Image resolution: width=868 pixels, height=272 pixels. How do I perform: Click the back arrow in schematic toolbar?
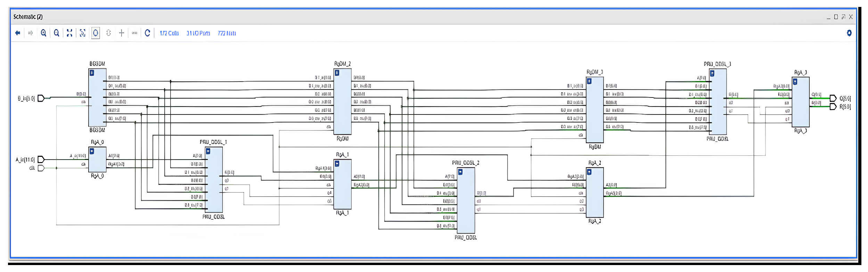17,33
